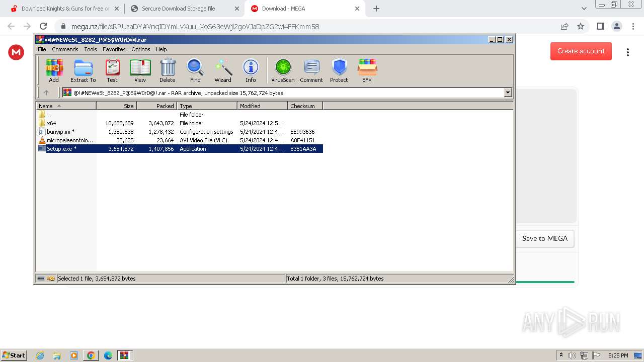The width and height of the screenshot is (644, 362).
Task: Bookmark this page with star icon
Action: [x=581, y=26]
